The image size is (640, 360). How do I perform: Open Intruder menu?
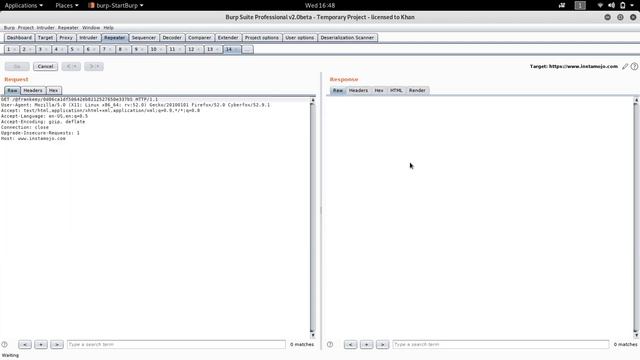[45, 28]
